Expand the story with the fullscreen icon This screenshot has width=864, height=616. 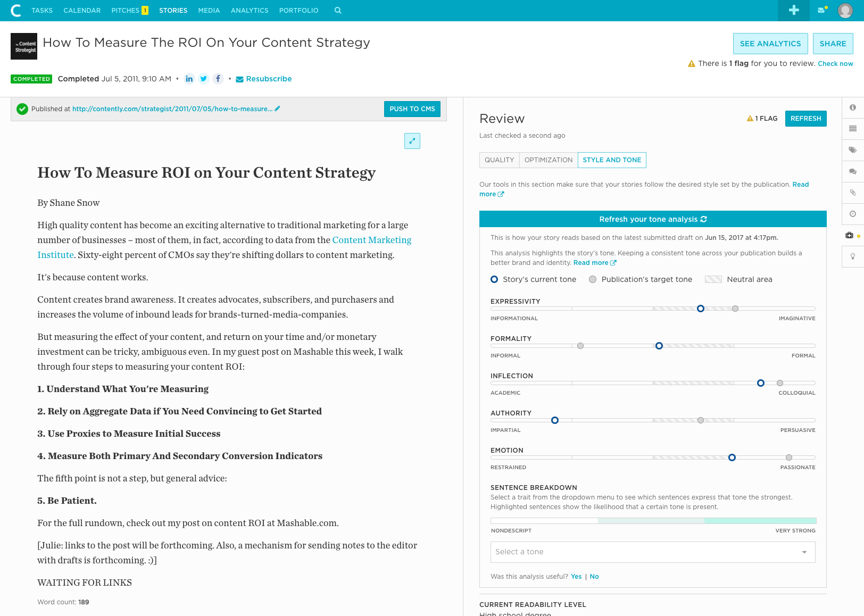point(412,141)
